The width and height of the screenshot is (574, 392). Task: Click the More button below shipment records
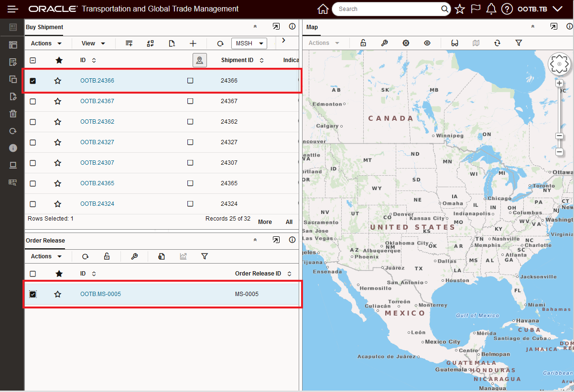click(265, 222)
